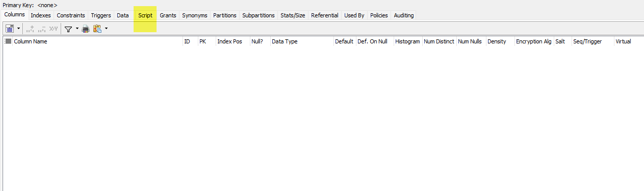The image size is (644, 191).
Task: Click the drop column icon
Action: click(42, 29)
